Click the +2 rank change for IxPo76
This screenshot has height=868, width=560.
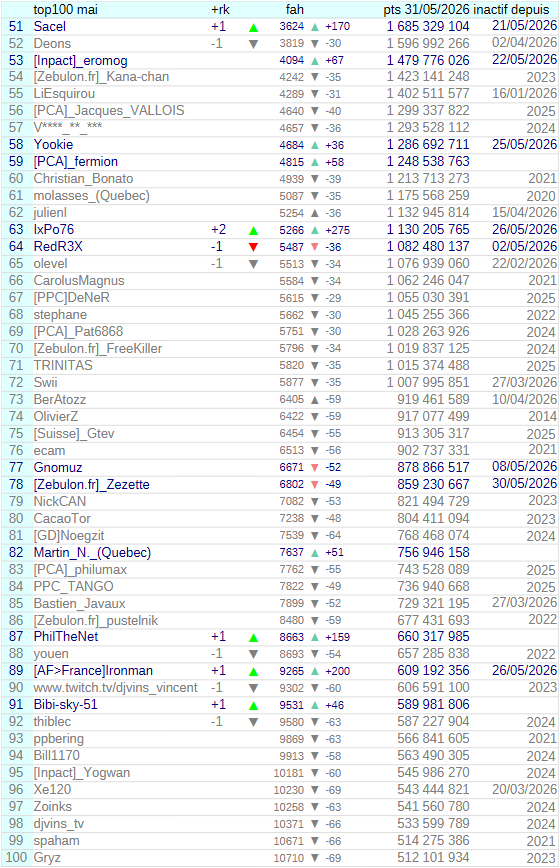(x=219, y=230)
